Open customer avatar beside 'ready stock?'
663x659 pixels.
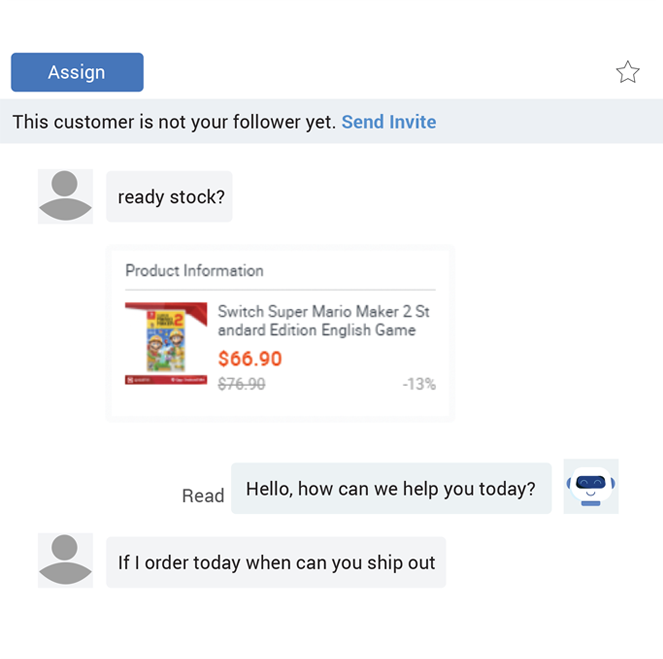(65, 196)
